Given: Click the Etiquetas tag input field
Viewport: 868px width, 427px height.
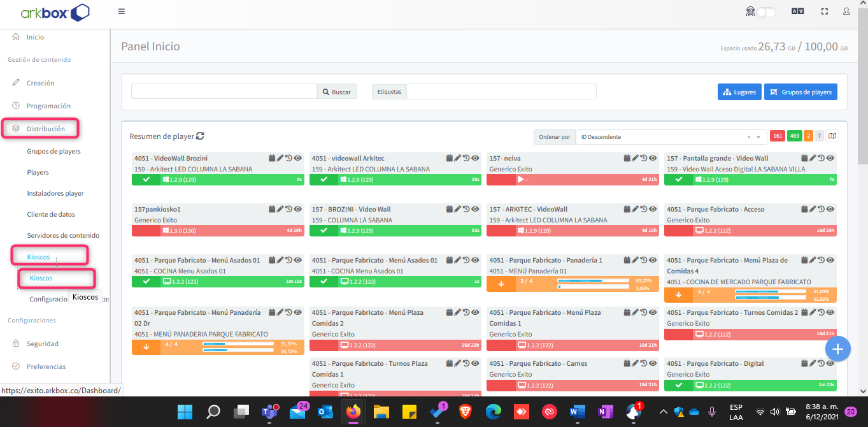Looking at the screenshot, I should tap(501, 92).
